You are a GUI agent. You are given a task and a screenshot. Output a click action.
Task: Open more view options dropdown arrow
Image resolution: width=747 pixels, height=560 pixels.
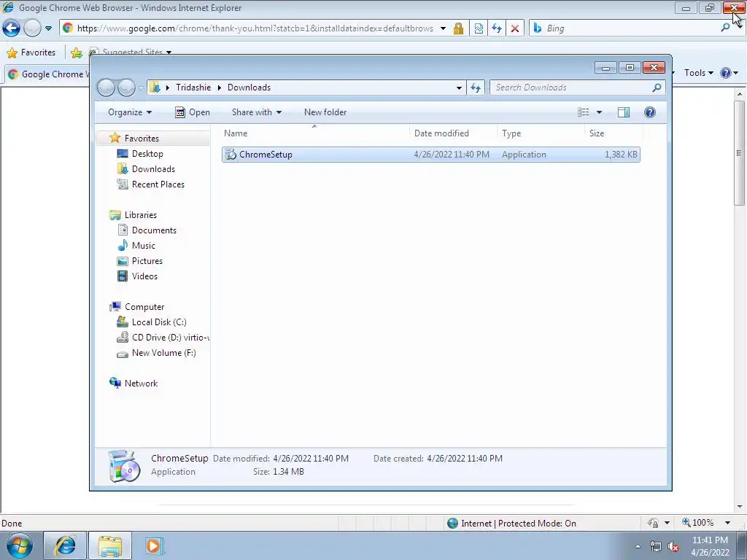[600, 112]
